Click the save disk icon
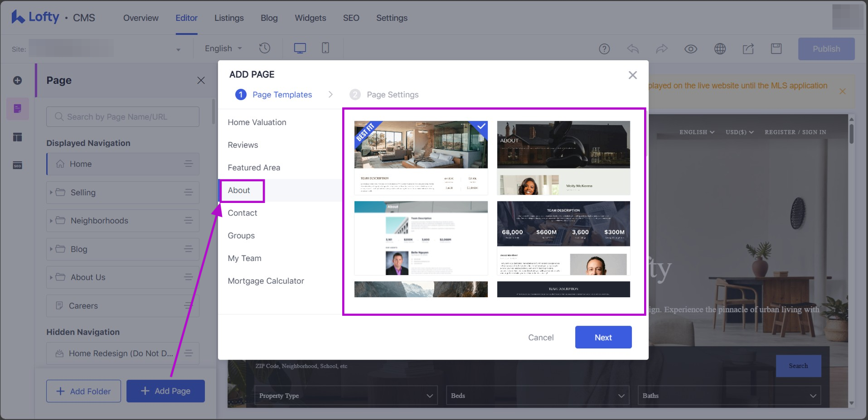This screenshot has height=420, width=868. [776, 49]
